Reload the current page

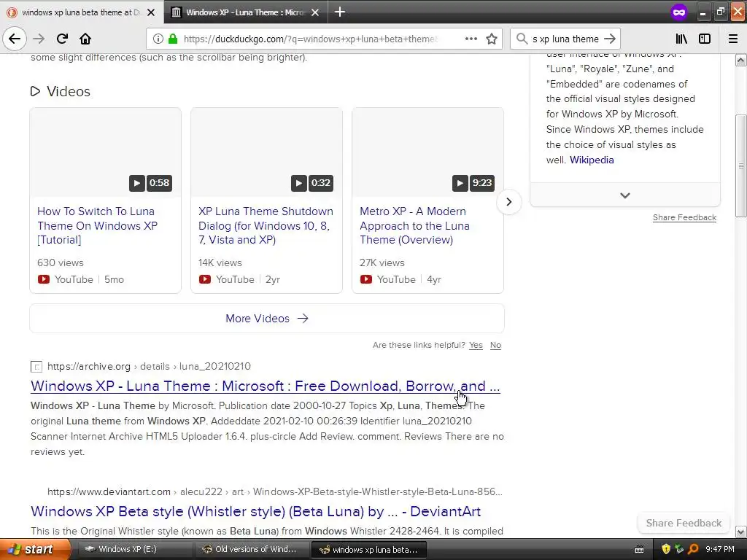point(62,39)
